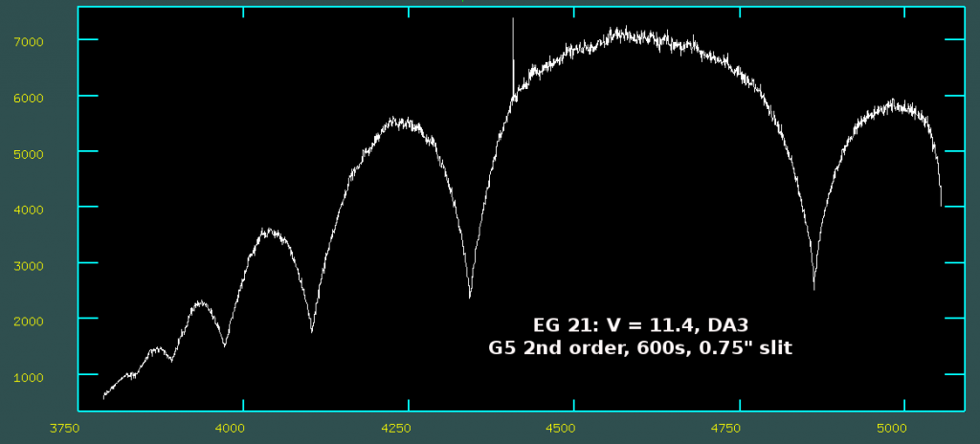
Task: Click the x-axis label 3750
Action: (x=64, y=429)
